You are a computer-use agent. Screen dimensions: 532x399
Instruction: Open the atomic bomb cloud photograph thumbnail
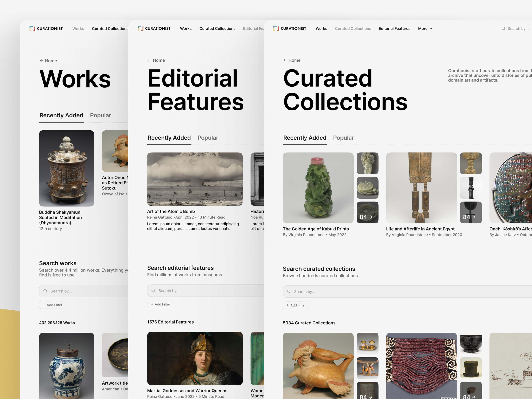195,179
